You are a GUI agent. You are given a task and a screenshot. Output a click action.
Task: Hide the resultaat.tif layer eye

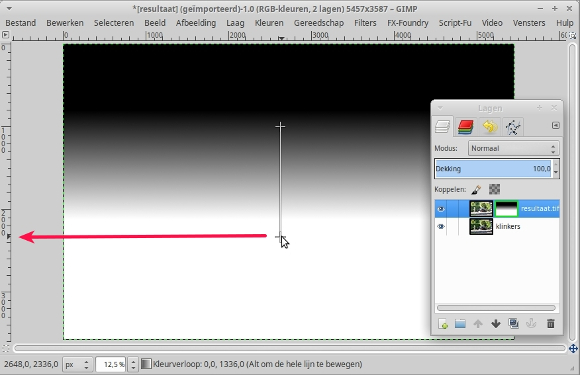coord(441,209)
